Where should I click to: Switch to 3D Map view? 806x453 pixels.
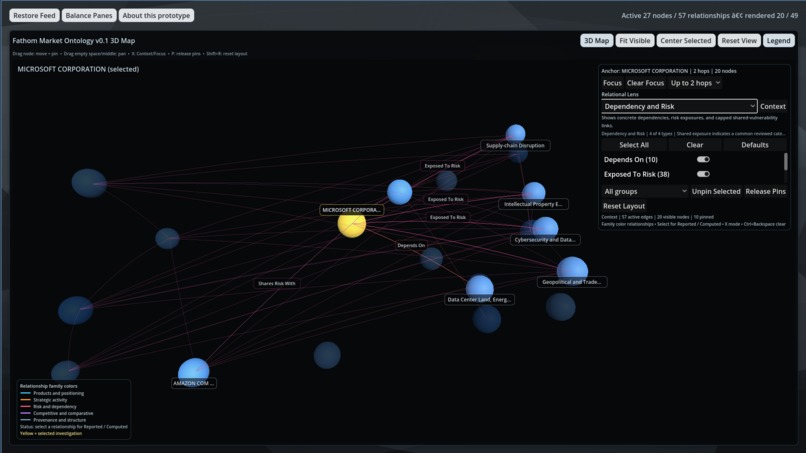(596, 41)
